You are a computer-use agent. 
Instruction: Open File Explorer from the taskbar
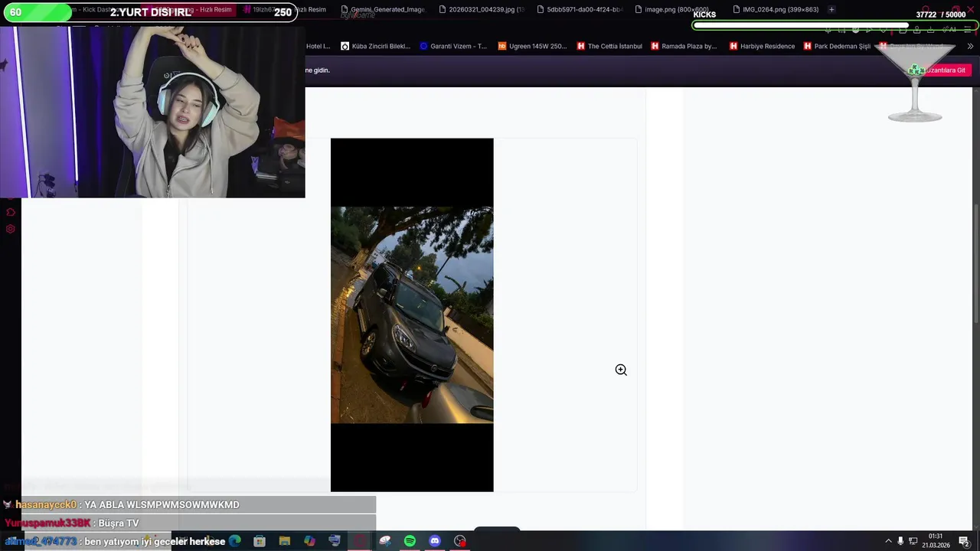pyautogui.click(x=285, y=541)
